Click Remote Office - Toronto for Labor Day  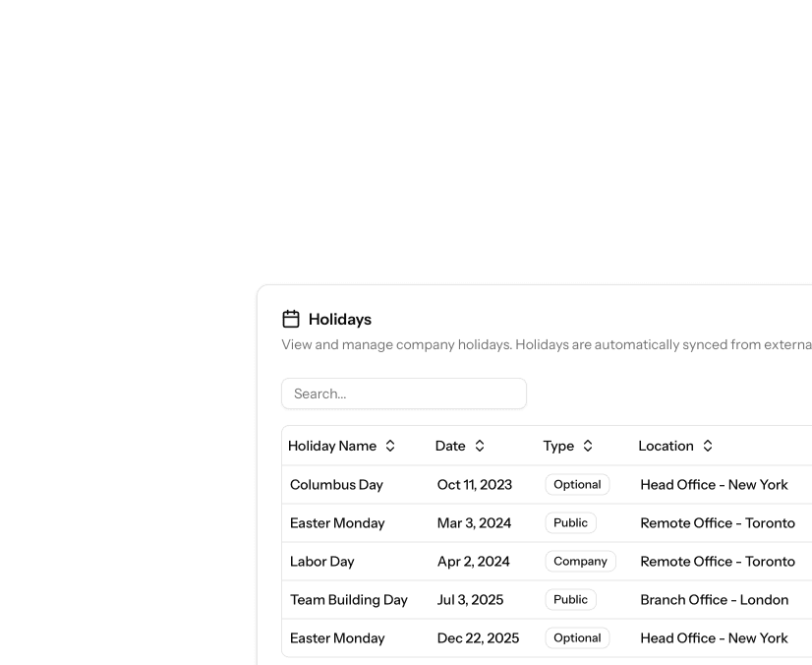coord(718,562)
